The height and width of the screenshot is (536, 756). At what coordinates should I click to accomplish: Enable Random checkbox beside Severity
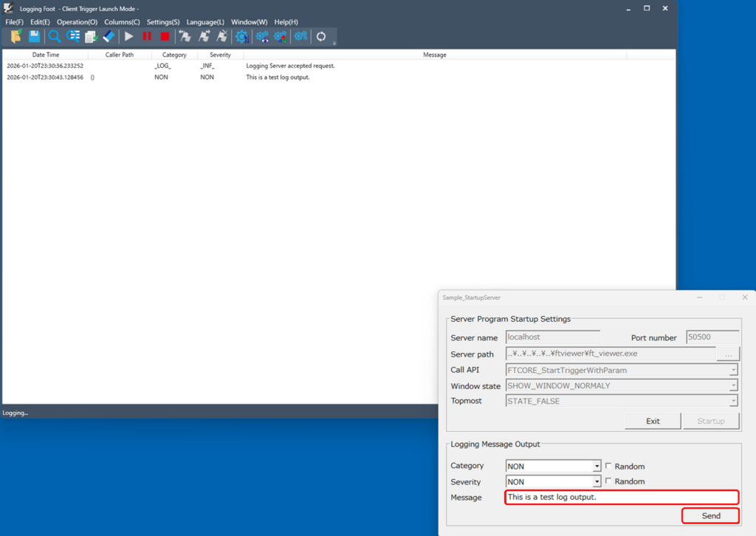(608, 481)
